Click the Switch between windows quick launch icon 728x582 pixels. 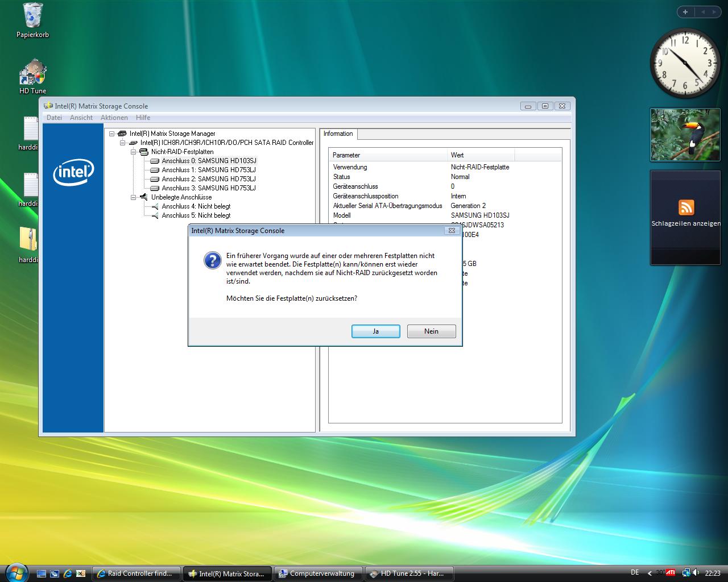(55, 573)
